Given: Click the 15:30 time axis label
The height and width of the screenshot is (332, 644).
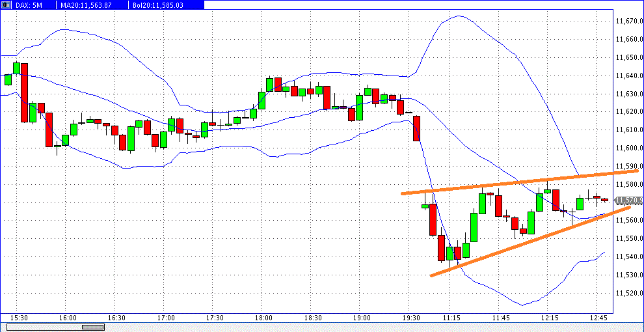Looking at the screenshot, I should click(x=19, y=318).
